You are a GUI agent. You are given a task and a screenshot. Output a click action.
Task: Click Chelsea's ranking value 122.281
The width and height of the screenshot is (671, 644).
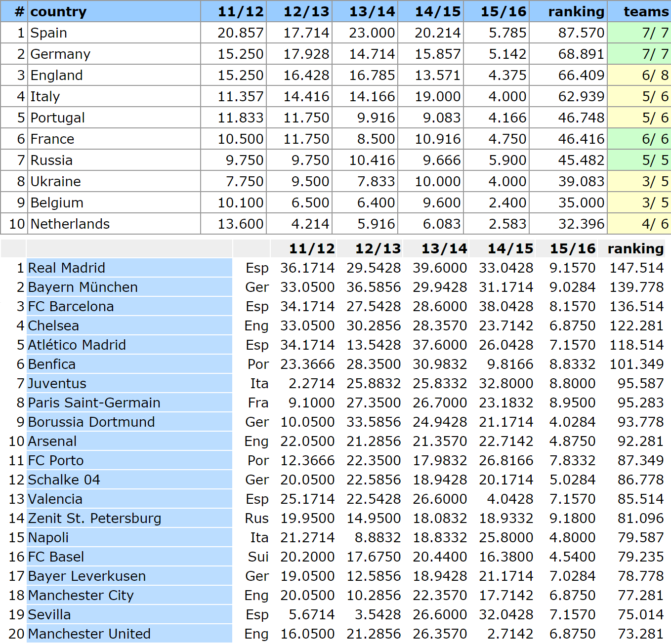click(636, 325)
